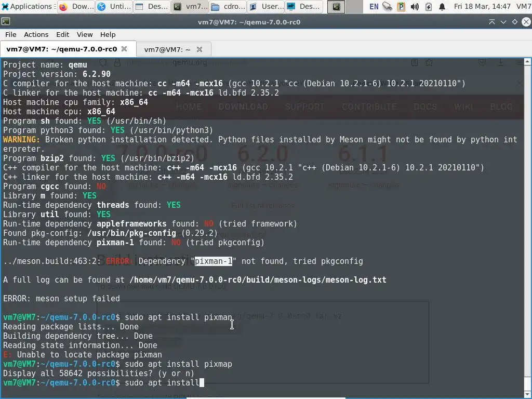The width and height of the screenshot is (532, 399).
Task: Click 'Reading package lists... Done' line
Action: click(x=71, y=327)
